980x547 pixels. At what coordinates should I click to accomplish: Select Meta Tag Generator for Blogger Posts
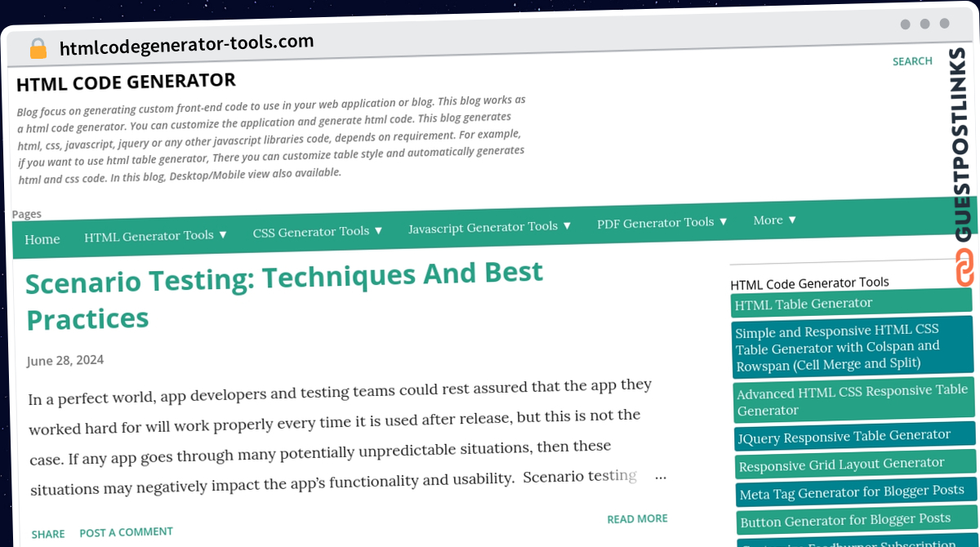tap(857, 491)
